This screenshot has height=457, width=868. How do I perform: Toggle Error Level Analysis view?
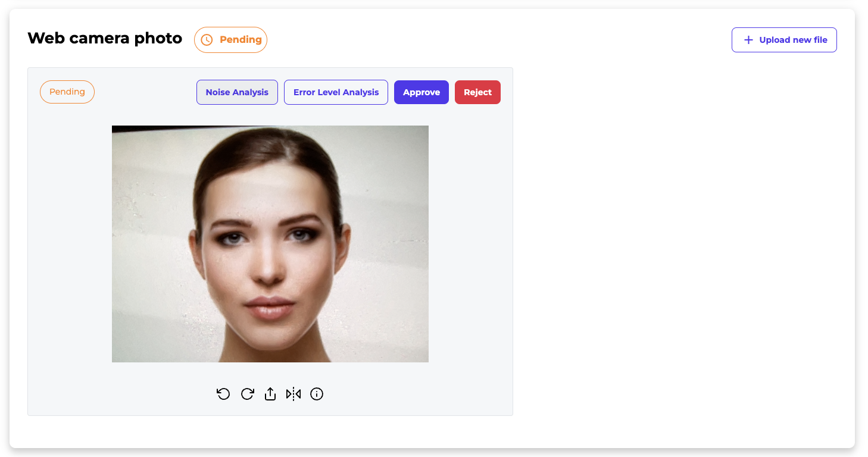(336, 92)
